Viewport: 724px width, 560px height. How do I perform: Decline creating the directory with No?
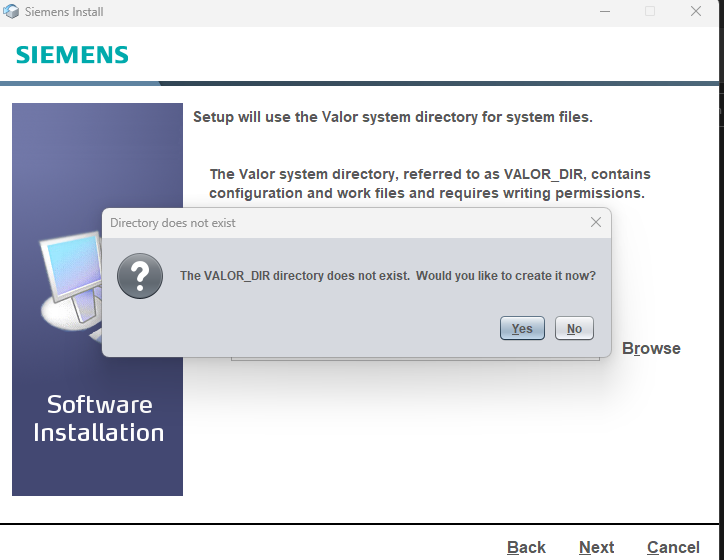[574, 328]
